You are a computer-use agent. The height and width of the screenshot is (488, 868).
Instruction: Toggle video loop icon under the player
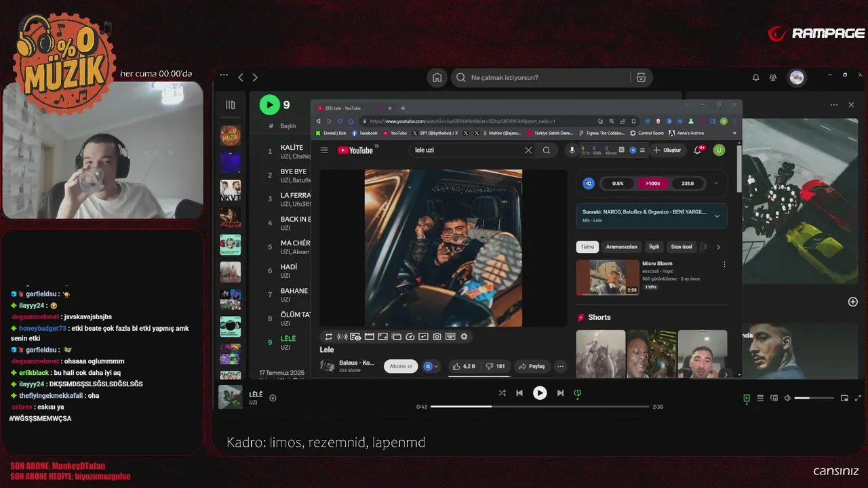[x=329, y=336]
